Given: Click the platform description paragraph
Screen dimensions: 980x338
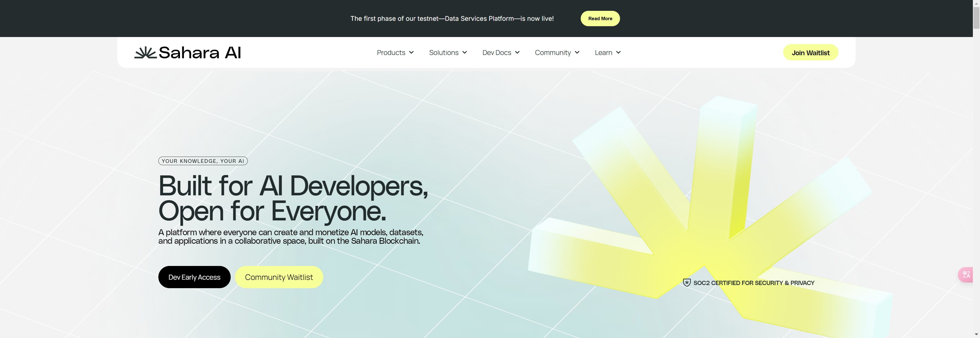Looking at the screenshot, I should (291, 236).
